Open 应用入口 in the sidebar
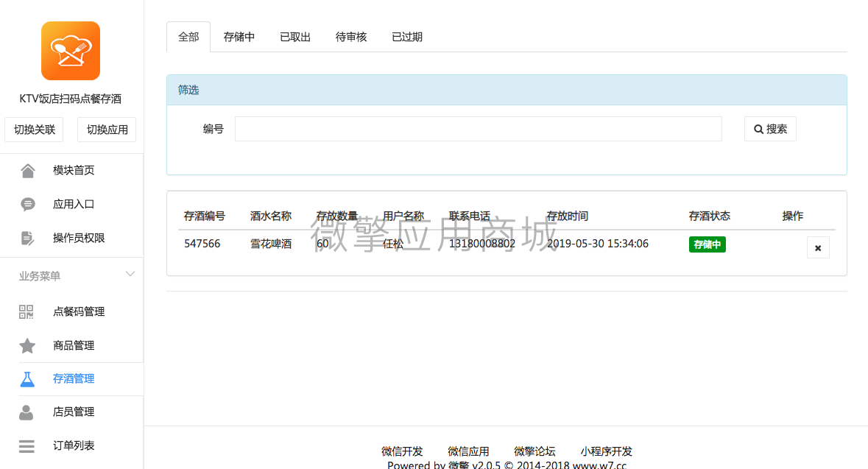 click(x=72, y=205)
